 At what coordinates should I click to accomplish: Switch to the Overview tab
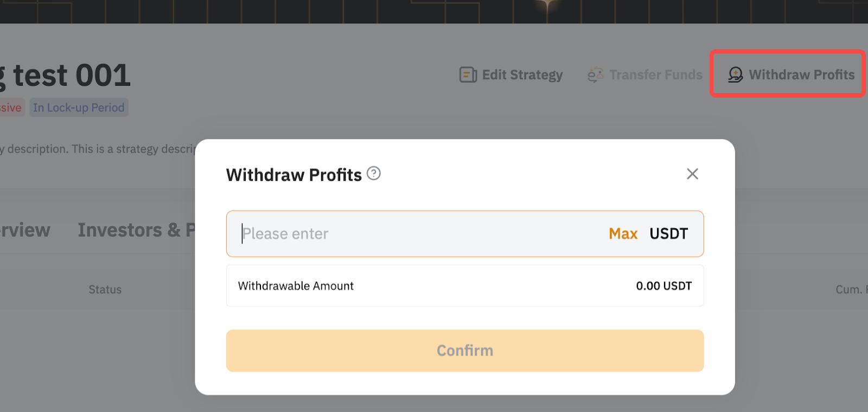[x=24, y=230]
